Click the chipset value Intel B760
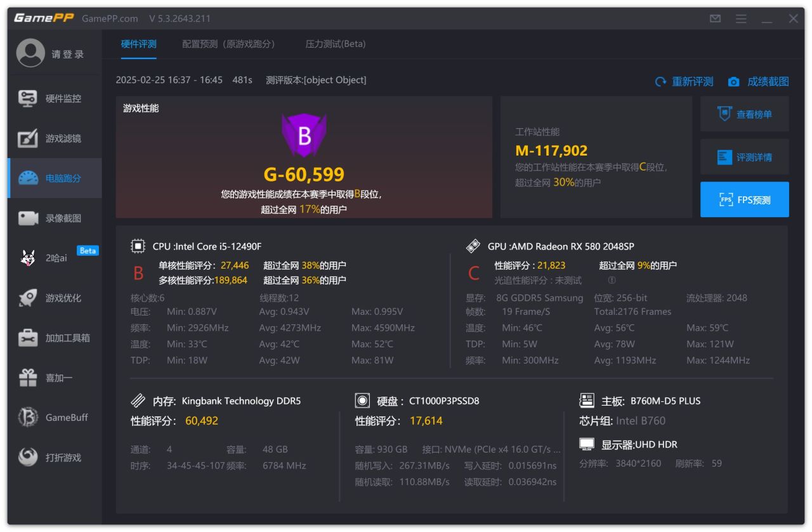Image resolution: width=812 pixels, height=532 pixels. point(641,421)
